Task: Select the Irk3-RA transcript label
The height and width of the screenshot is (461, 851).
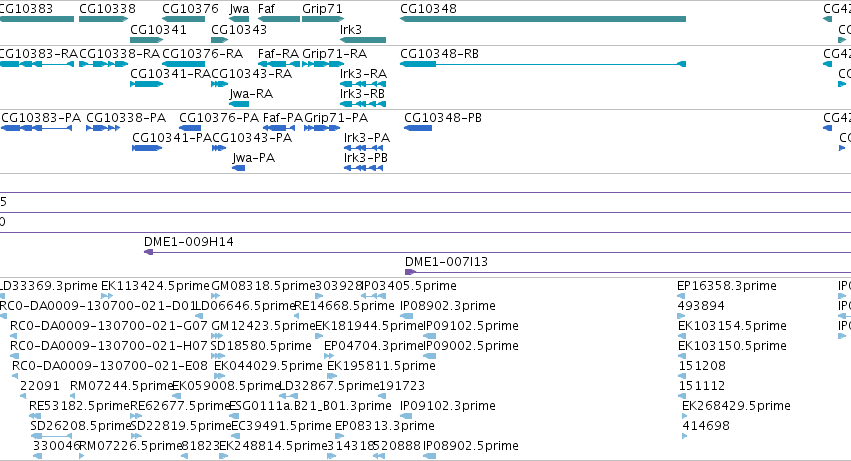Action: tap(363, 73)
